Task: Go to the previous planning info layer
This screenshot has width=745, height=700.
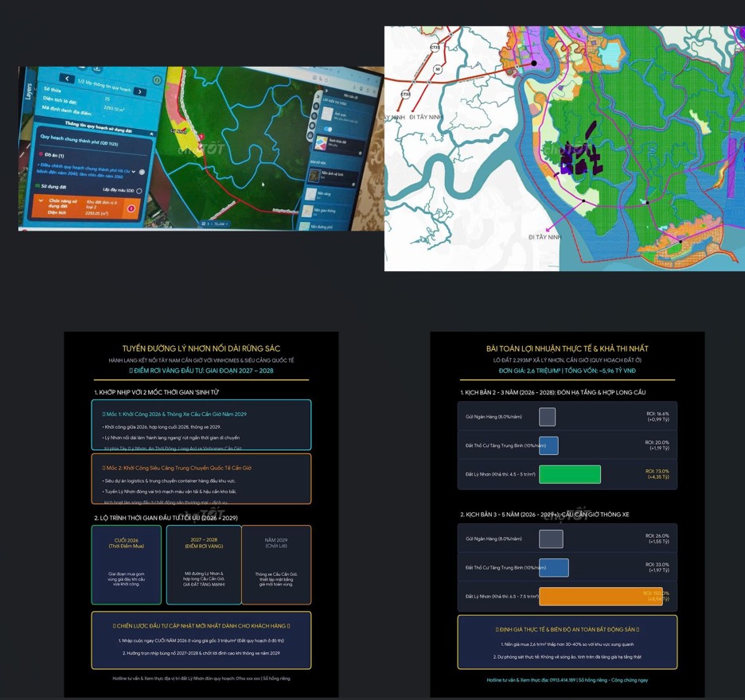Action: coord(67,79)
